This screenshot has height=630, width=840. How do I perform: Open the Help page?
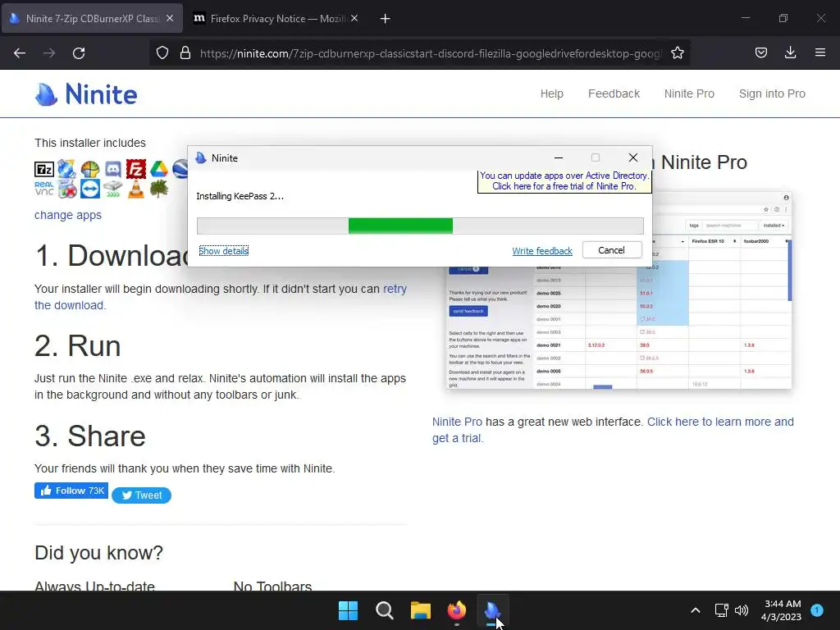(x=552, y=94)
